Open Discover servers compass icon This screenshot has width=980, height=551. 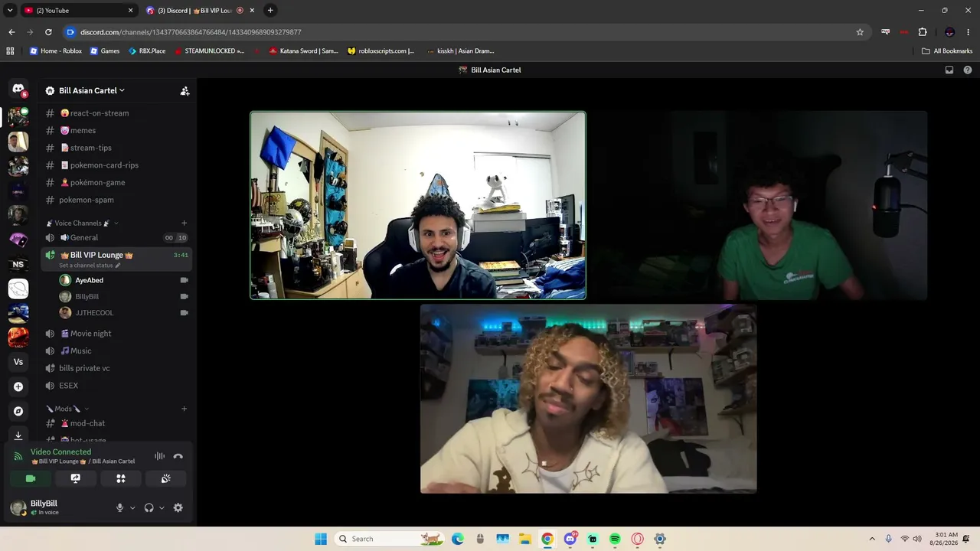point(18,411)
